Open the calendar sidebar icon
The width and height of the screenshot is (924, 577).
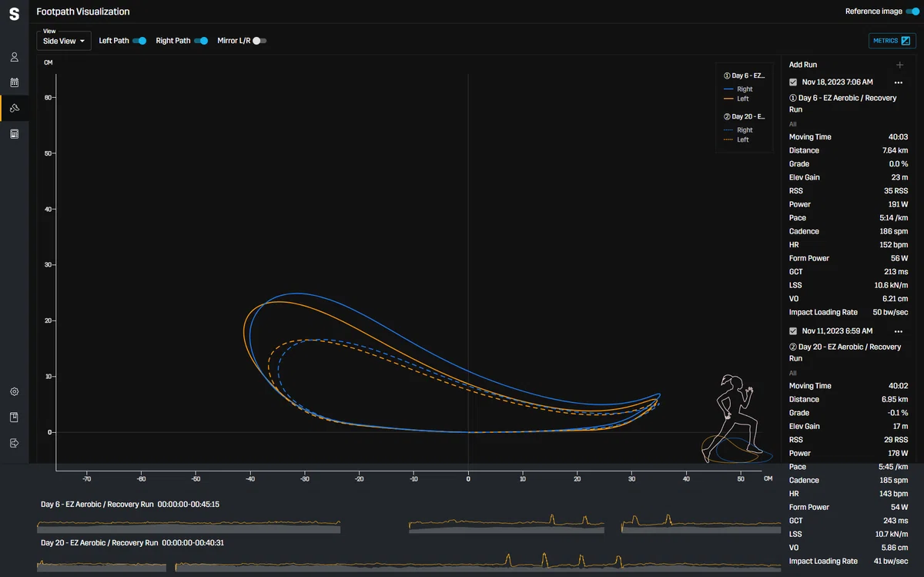click(14, 82)
